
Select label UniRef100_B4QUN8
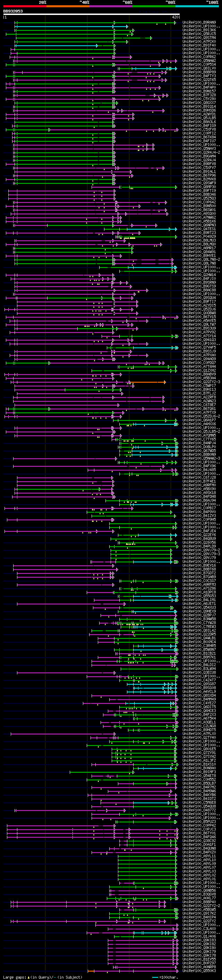coord(199,849)
